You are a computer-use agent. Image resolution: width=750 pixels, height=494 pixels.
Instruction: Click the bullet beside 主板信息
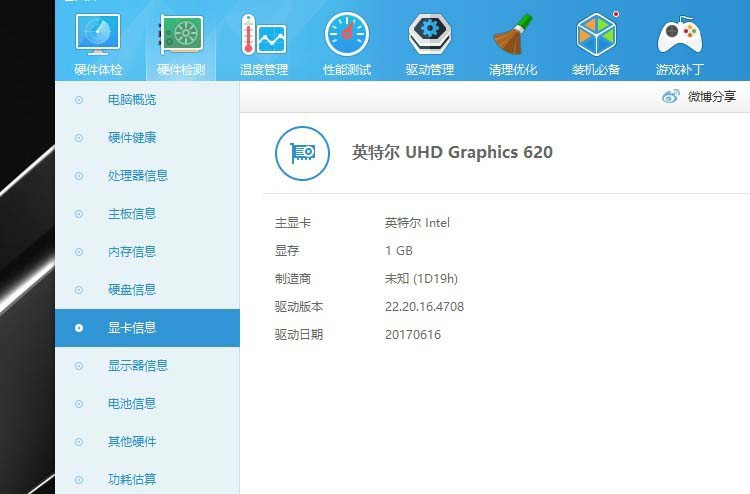pos(79,214)
